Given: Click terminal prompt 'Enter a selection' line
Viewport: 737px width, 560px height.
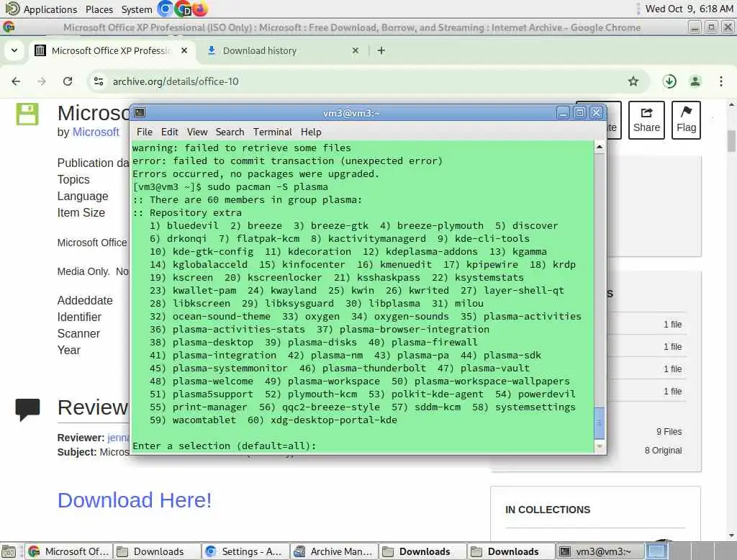Looking at the screenshot, I should coord(225,446).
